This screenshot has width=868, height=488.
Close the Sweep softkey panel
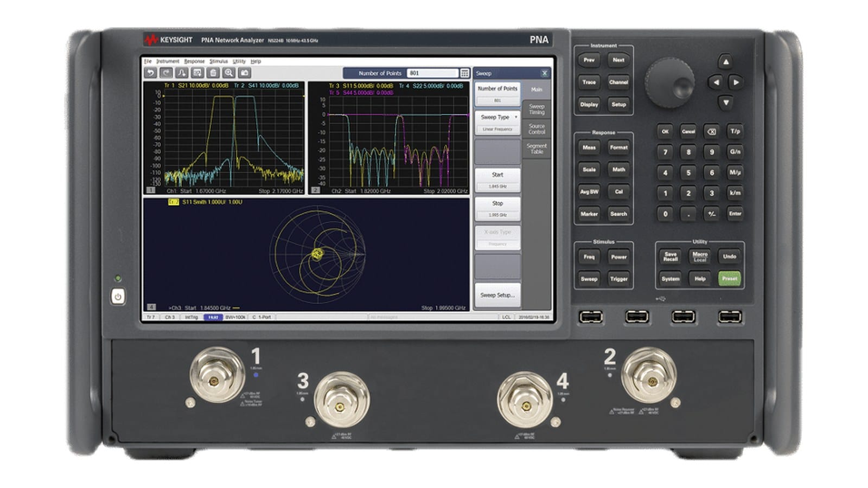[545, 73]
